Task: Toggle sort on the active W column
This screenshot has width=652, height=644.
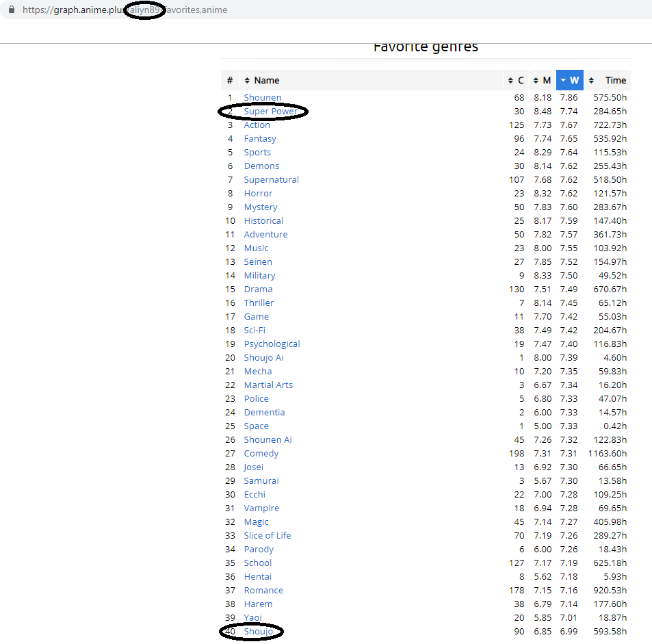Action: 569,81
